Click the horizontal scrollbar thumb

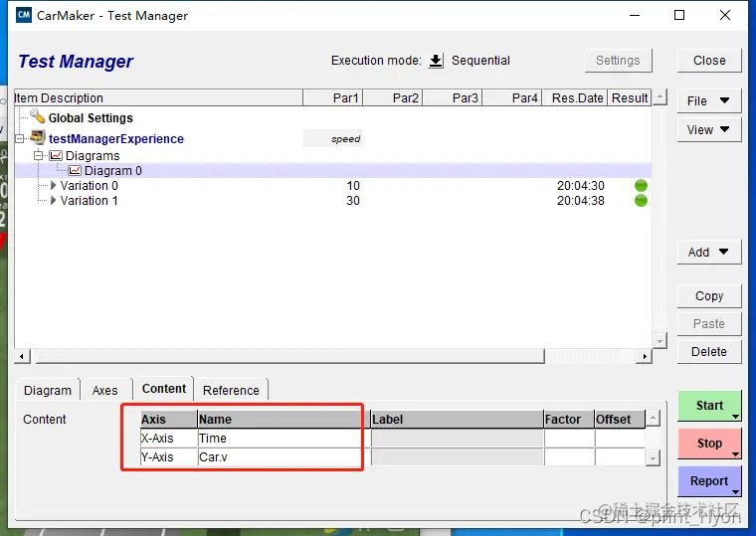(290, 356)
